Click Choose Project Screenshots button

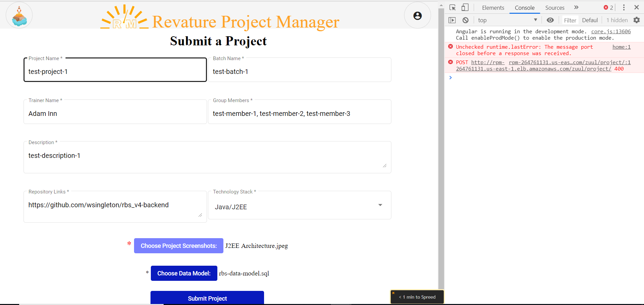pos(178,246)
